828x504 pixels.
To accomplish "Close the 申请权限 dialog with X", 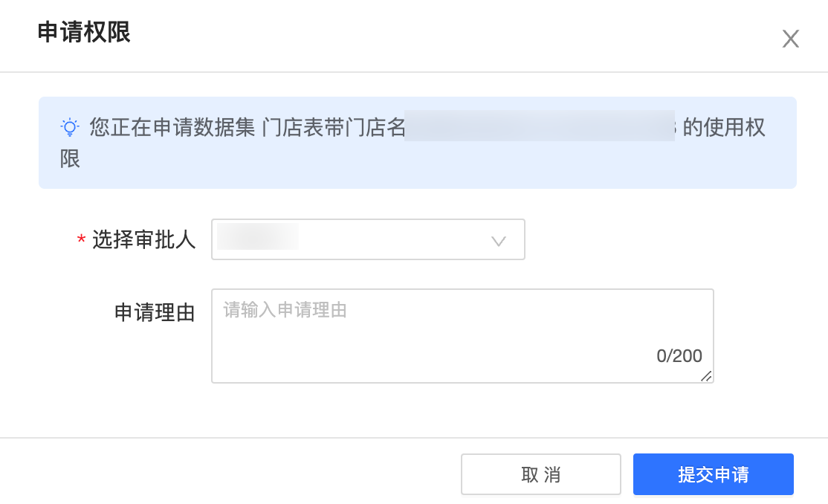I will coord(791,39).
